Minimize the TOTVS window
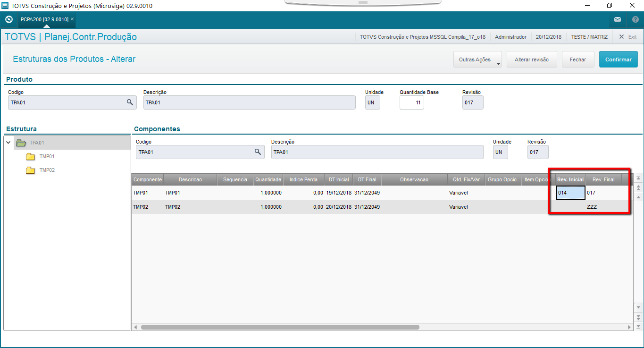 (587, 6)
